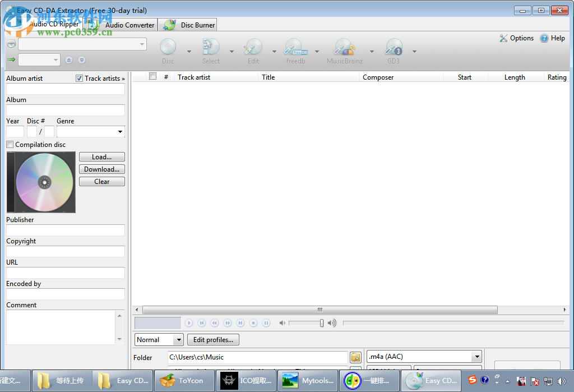This screenshot has height=392, width=574.
Task: Expand the Disc button dropdown arrow
Action: click(189, 51)
